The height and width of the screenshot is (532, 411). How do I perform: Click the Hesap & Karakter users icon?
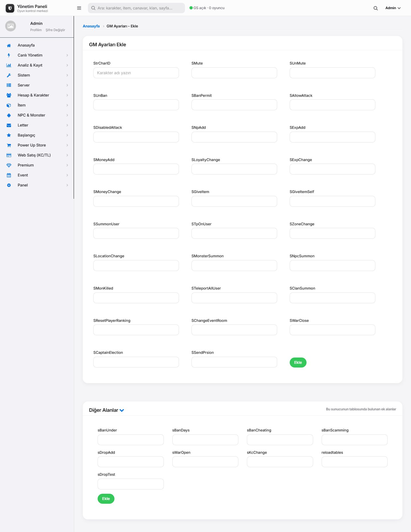pos(9,95)
